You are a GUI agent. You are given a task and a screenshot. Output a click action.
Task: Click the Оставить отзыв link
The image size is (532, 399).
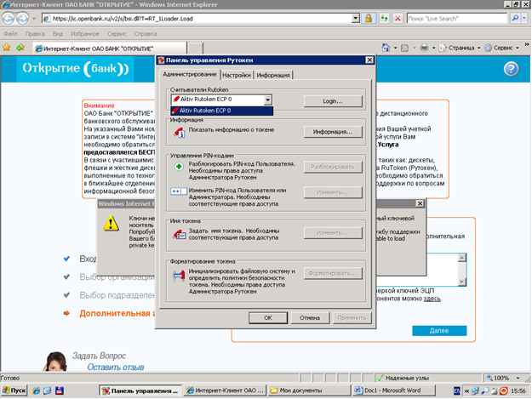coord(115,367)
